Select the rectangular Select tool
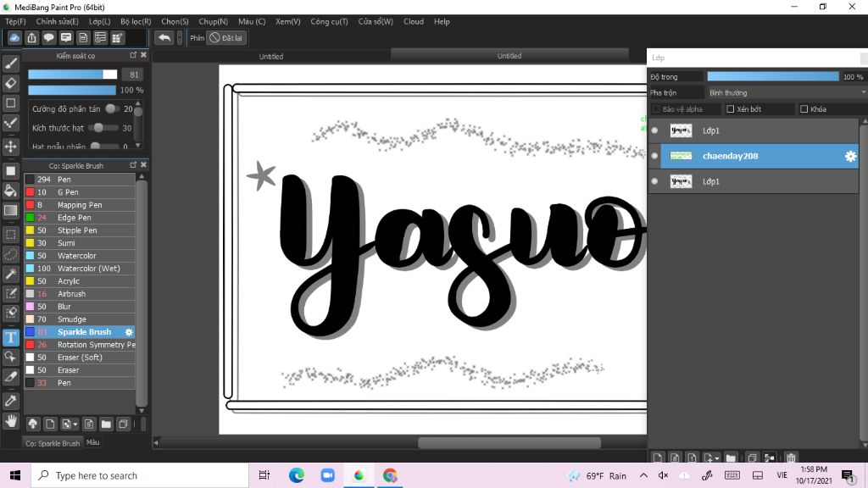Screen dimensions: 868x488 [10, 235]
